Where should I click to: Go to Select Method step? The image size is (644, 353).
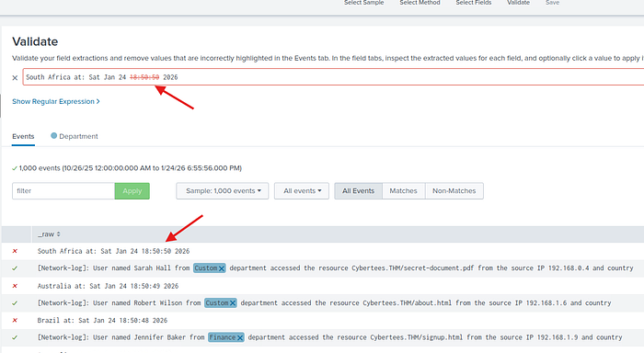(x=420, y=3)
